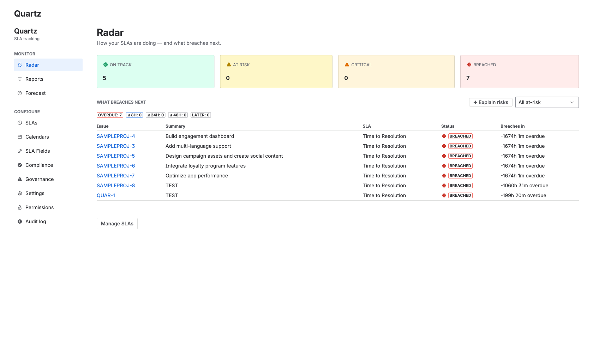Click the Audit log info icon
The image size is (593, 364).
point(20,222)
